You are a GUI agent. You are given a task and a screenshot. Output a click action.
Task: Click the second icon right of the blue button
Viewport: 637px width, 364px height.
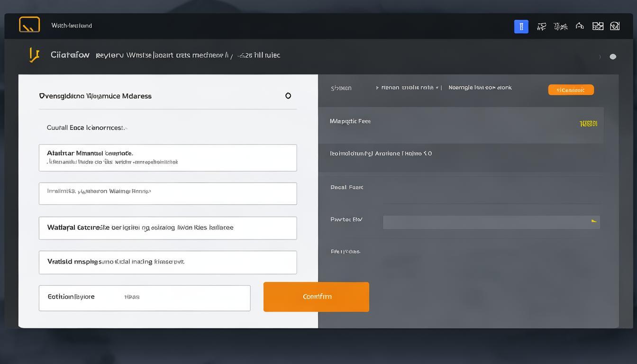pyautogui.click(x=541, y=27)
